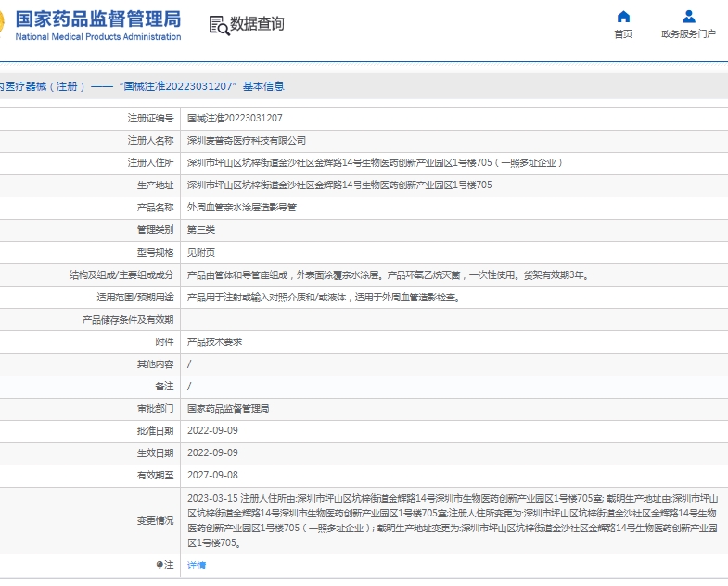This screenshot has width=728, height=586.
Task: Click the 产品储存条件及有效期 row label
Action: pyautogui.click(x=128, y=320)
